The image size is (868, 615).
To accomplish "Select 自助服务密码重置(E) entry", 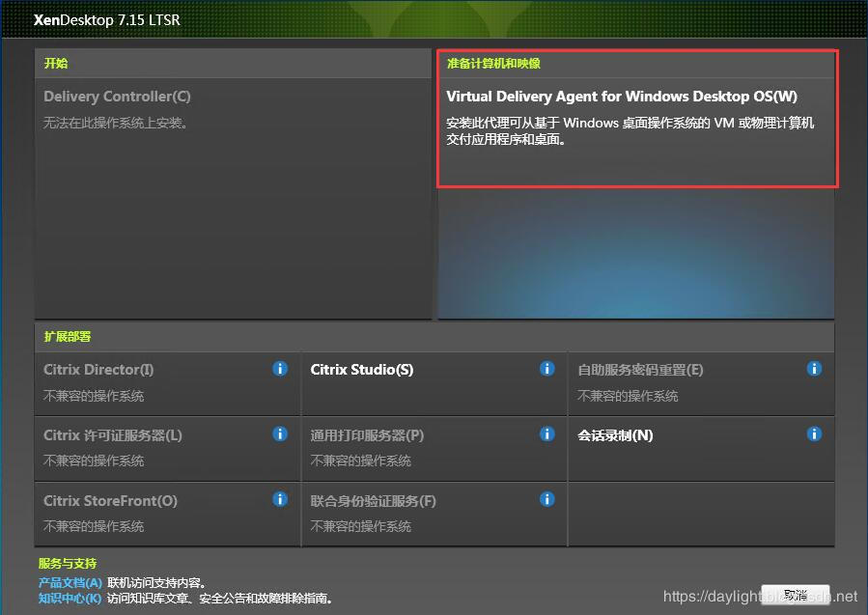I will (x=640, y=370).
